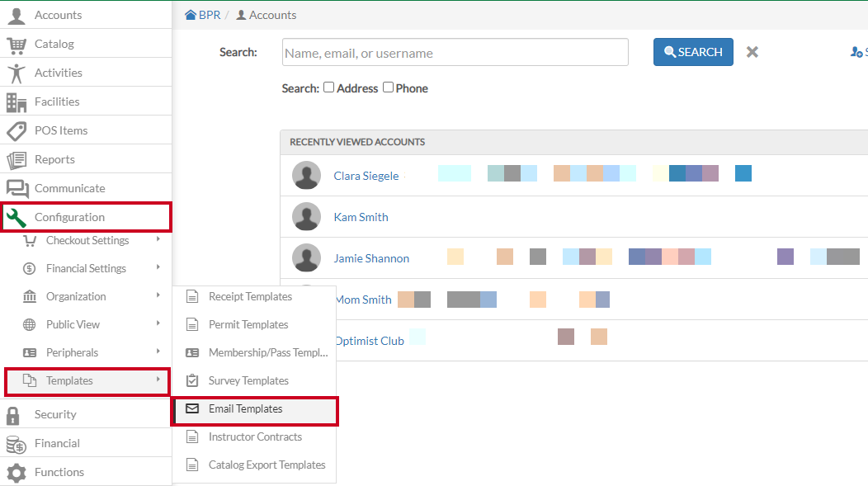This screenshot has height=486, width=868.
Task: Click the Receipt Templates document icon
Action: point(192,297)
